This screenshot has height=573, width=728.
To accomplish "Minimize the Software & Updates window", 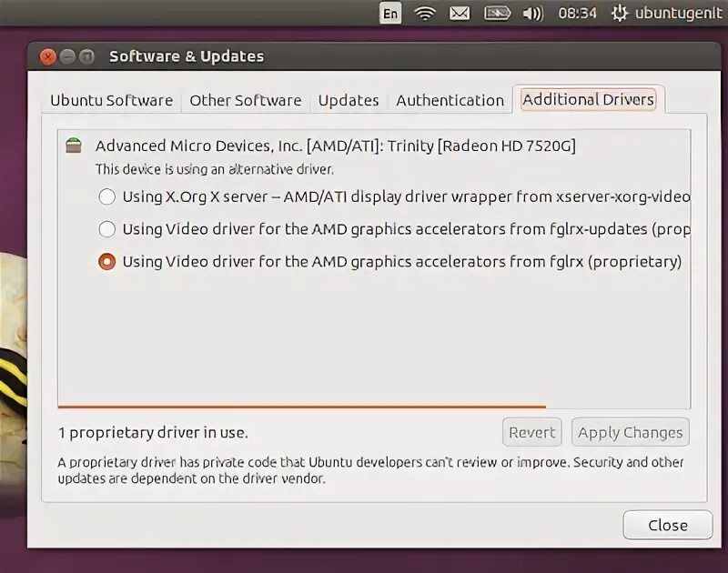I will pyautogui.click(x=67, y=56).
